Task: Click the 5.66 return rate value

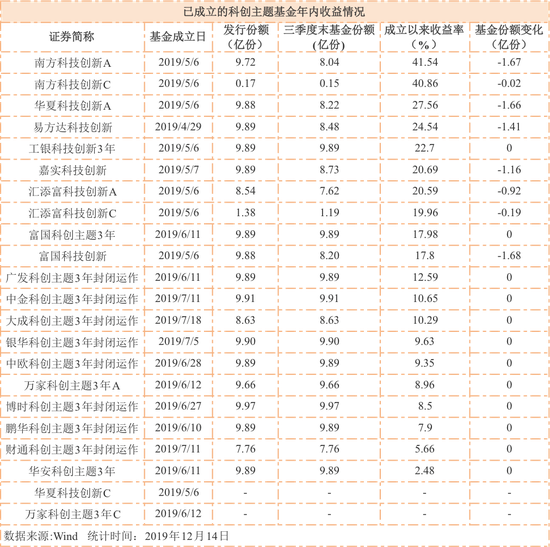Action: click(x=425, y=449)
